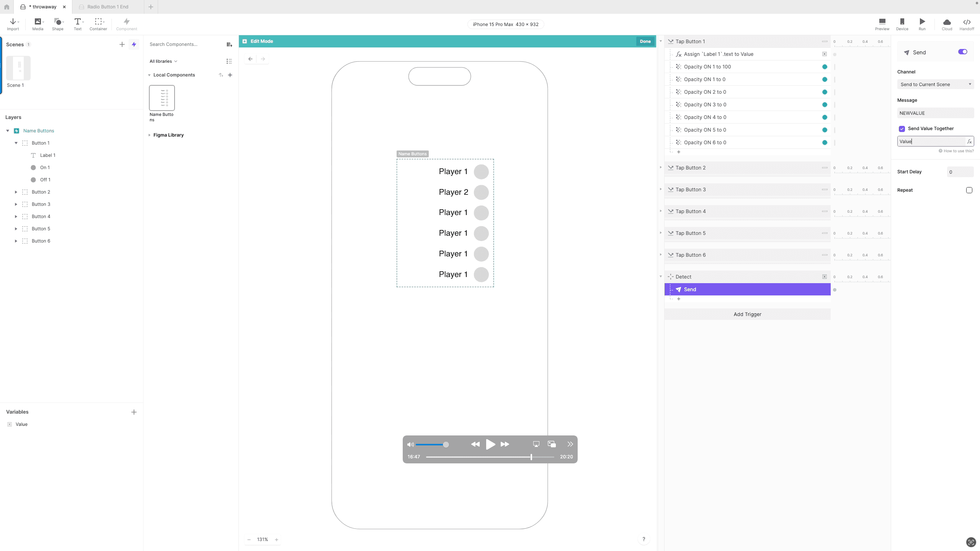Open the Handoff panel
The width and height of the screenshot is (980, 551).
tap(967, 24)
